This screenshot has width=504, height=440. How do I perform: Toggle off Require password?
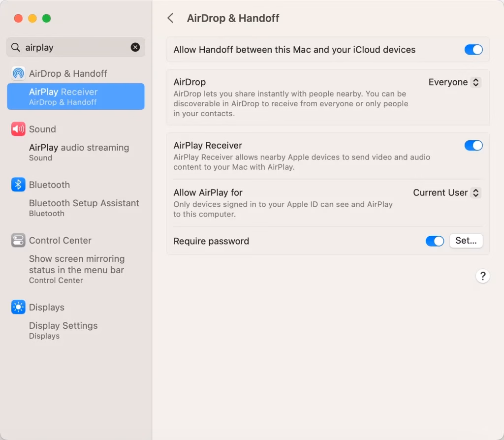(x=435, y=241)
